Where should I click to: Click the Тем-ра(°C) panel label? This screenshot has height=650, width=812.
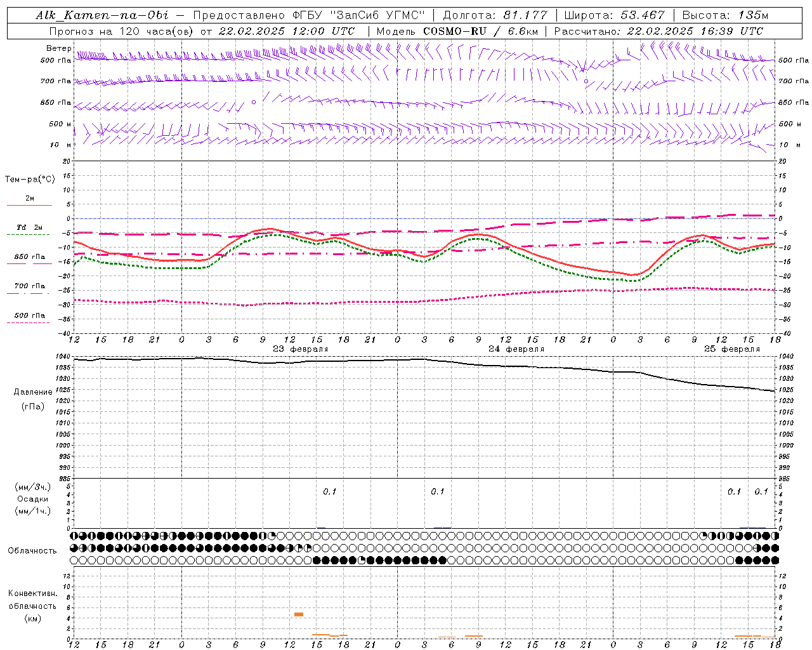click(30, 180)
